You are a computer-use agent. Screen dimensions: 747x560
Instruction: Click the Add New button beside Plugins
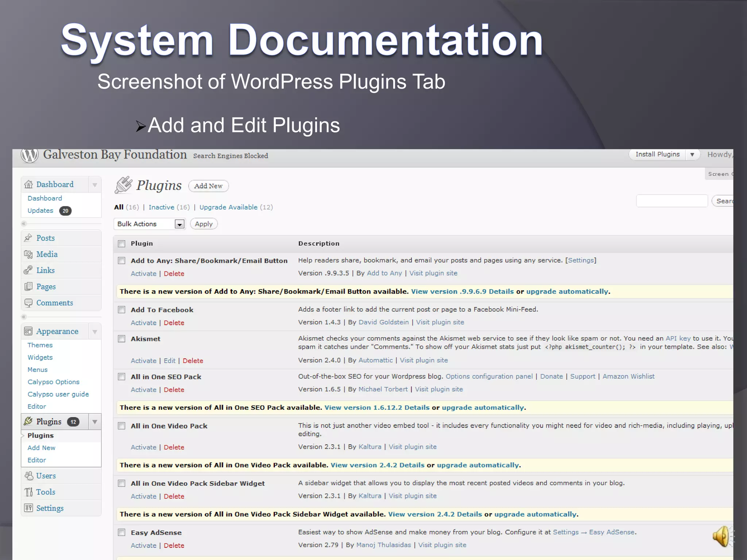click(x=208, y=186)
